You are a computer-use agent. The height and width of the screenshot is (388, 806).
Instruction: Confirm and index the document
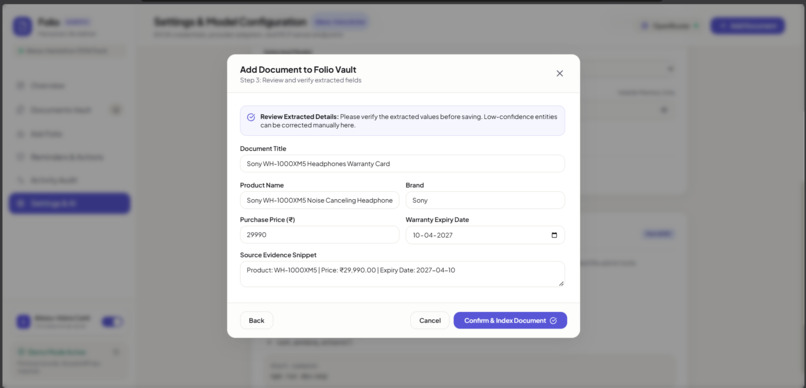click(510, 321)
